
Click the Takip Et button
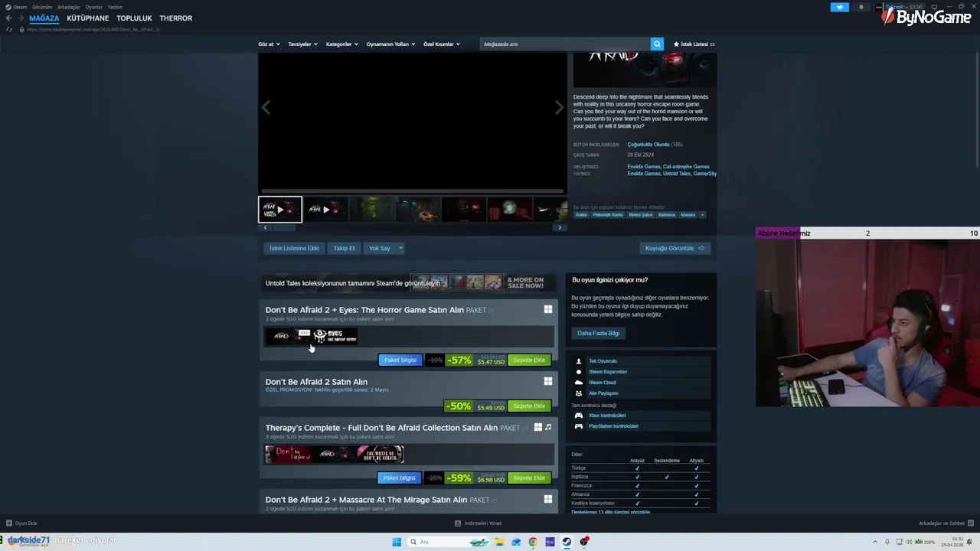pyautogui.click(x=344, y=248)
